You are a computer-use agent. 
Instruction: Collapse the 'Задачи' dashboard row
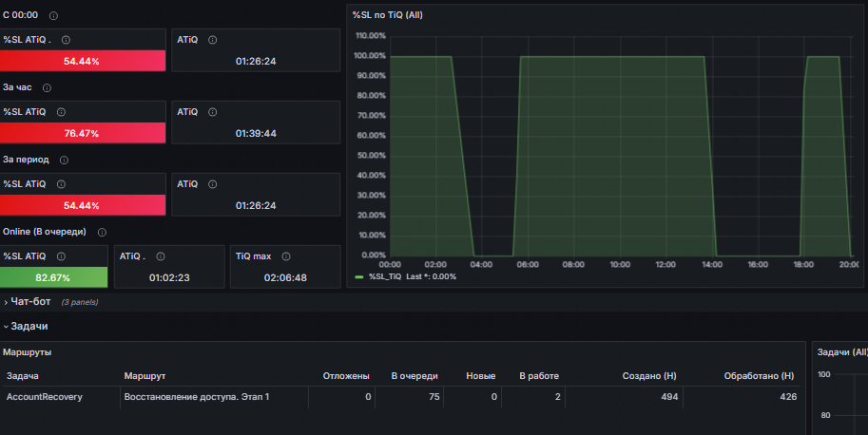pyautogui.click(x=29, y=326)
